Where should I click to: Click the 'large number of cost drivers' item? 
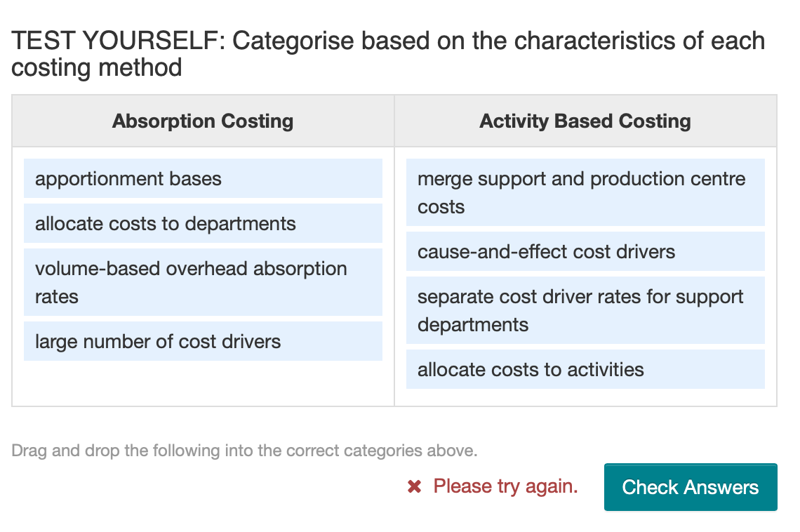coord(203,341)
